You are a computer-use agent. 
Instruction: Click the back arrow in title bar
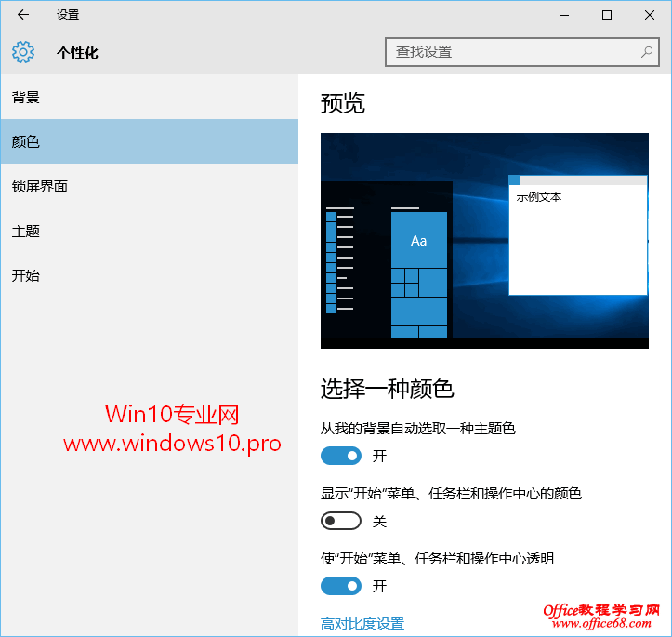(23, 15)
